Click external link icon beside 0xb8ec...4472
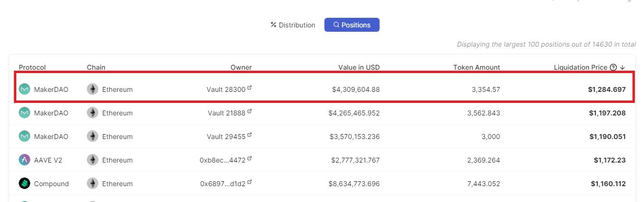Viewport: 644px width, 202px height. point(250,159)
